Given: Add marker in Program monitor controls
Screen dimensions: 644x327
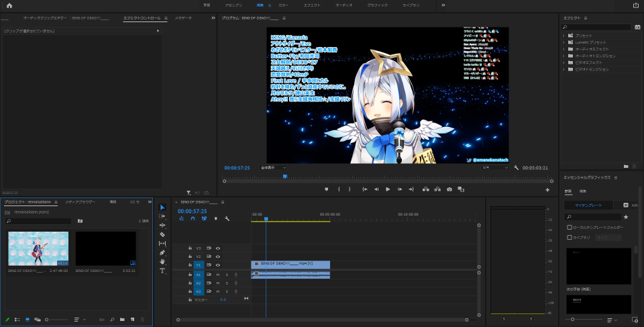Looking at the screenshot, I should click(x=327, y=189).
